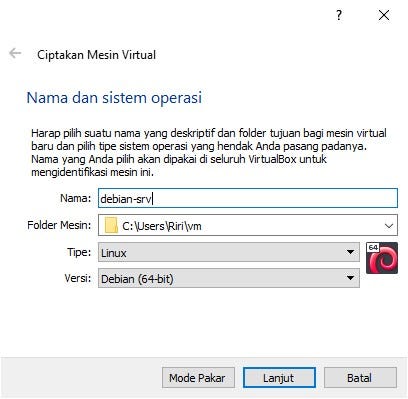This screenshot has width=408, height=399.
Task: Click the 'Versi:' label
Action: (78, 278)
